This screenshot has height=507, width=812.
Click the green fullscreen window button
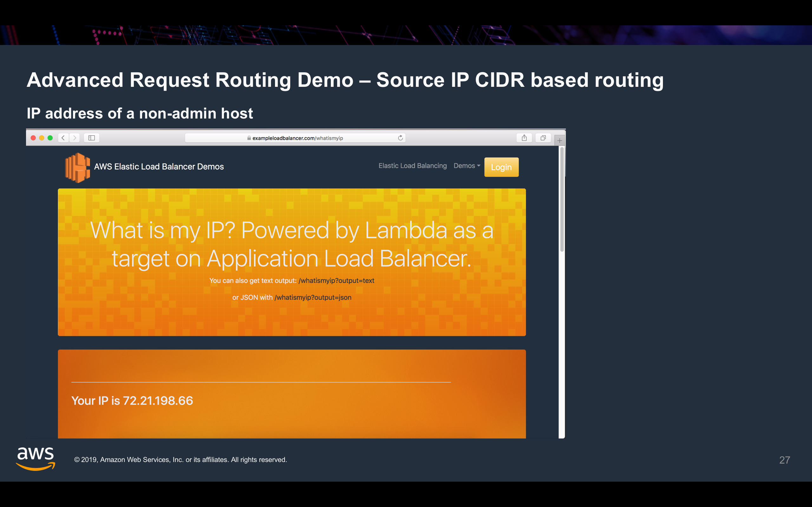pos(50,138)
